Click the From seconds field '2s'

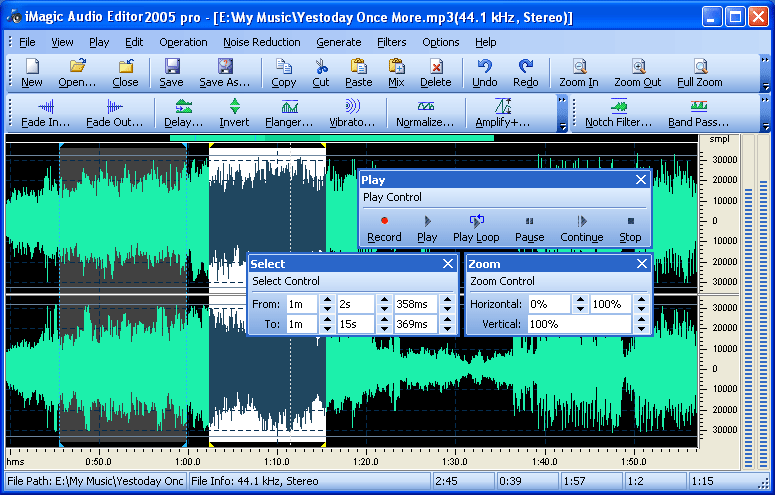(355, 304)
